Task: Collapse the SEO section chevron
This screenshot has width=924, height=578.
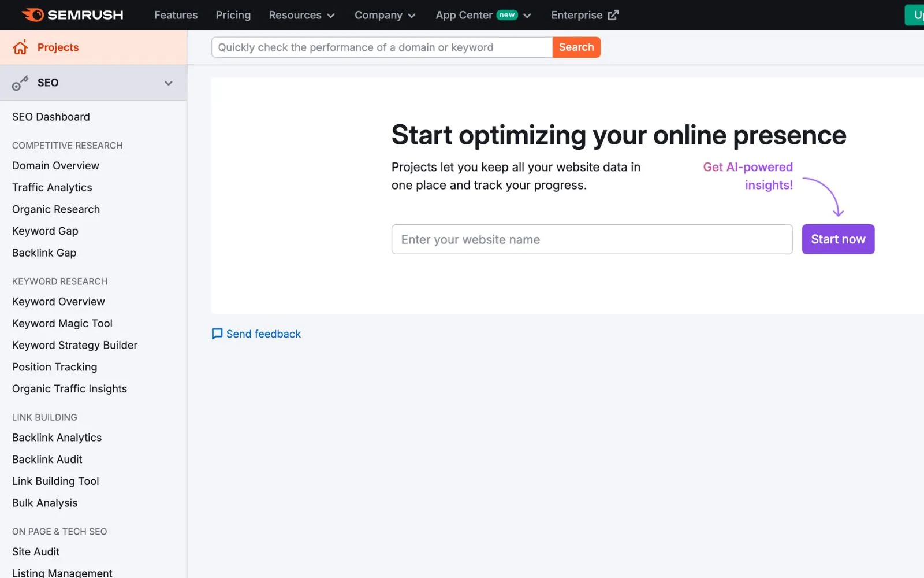Action: [x=169, y=83]
